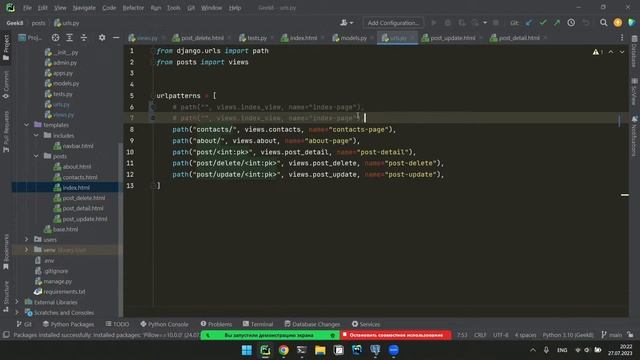The image size is (640, 360).
Task: Open the TODO tool window
Action: click(x=117, y=324)
